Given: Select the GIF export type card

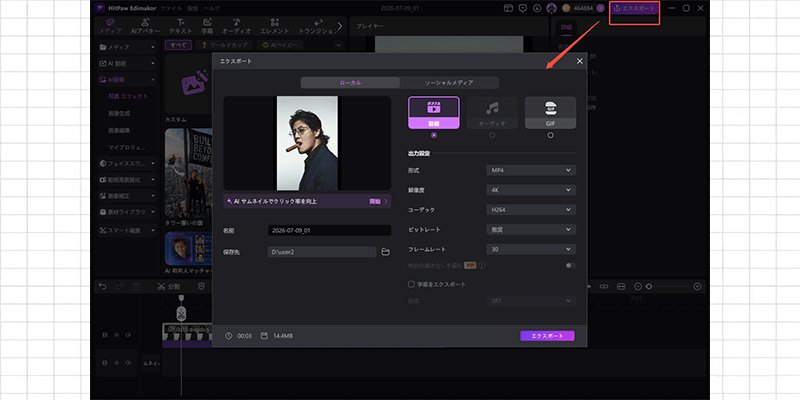Looking at the screenshot, I should click(x=551, y=112).
